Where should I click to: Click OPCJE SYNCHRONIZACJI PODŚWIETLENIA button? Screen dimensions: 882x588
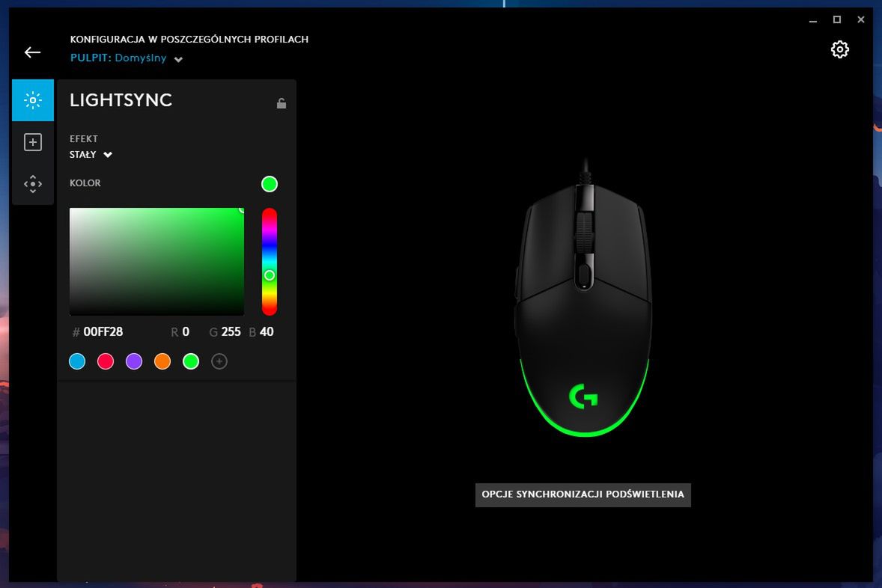point(583,494)
